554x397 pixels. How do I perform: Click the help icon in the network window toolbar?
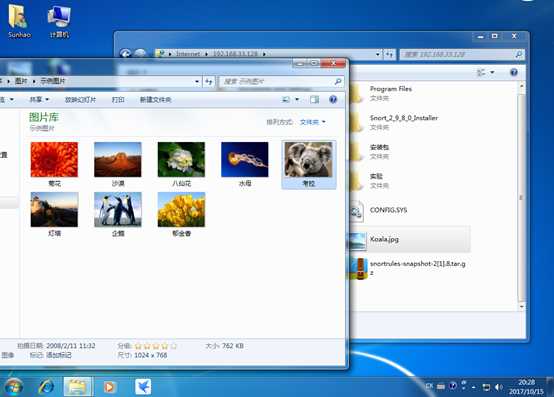[x=514, y=72]
